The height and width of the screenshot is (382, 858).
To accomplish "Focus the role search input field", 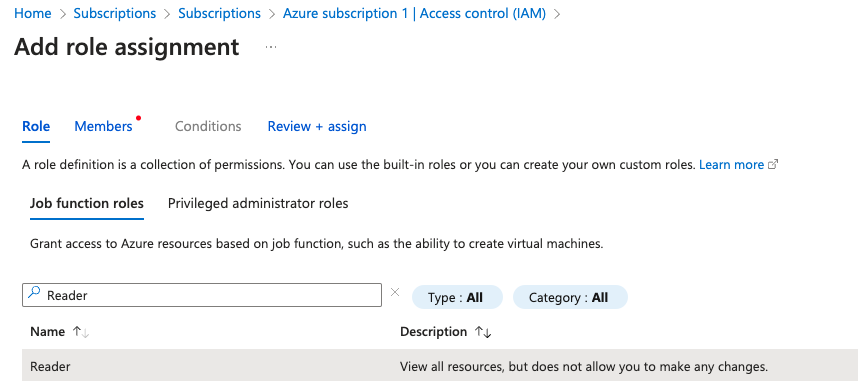I will coord(202,295).
